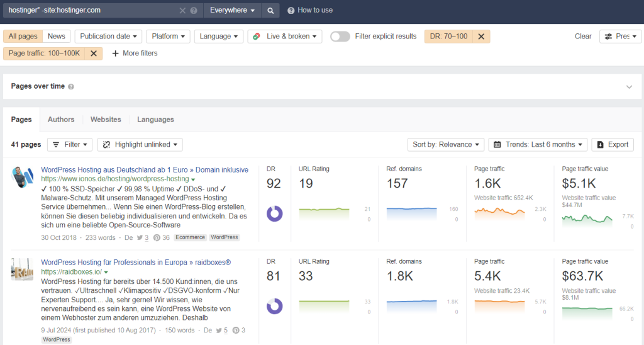Open the raidboxes.io URL dropdown arrow
This screenshot has width=644, height=345.
tap(106, 272)
